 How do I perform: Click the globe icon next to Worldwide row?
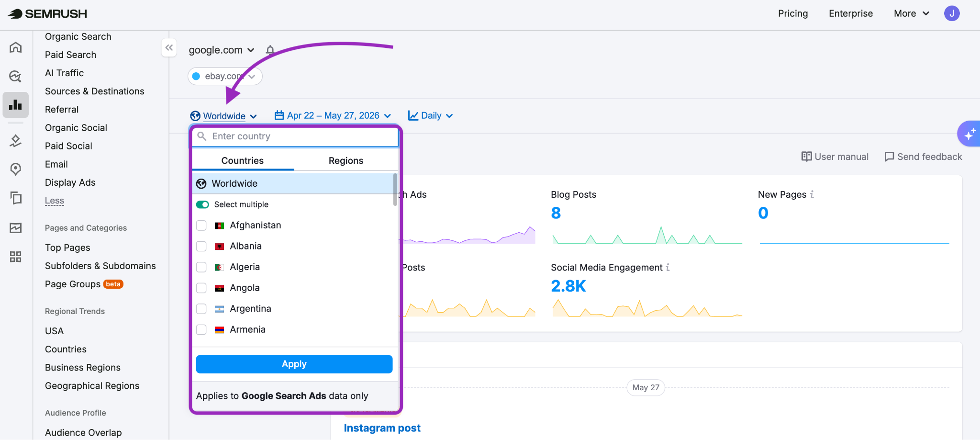click(201, 184)
